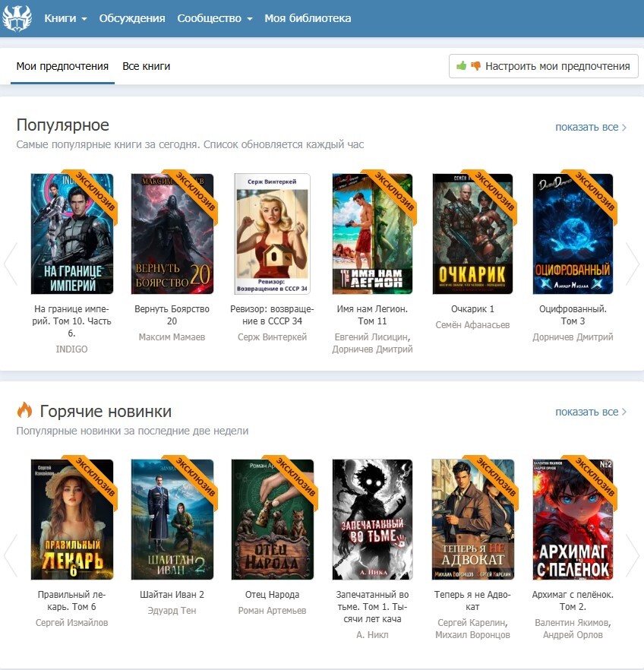This screenshot has height=670, width=644.
Task: Open author Михаил Воронцов
Action: tap(472, 635)
